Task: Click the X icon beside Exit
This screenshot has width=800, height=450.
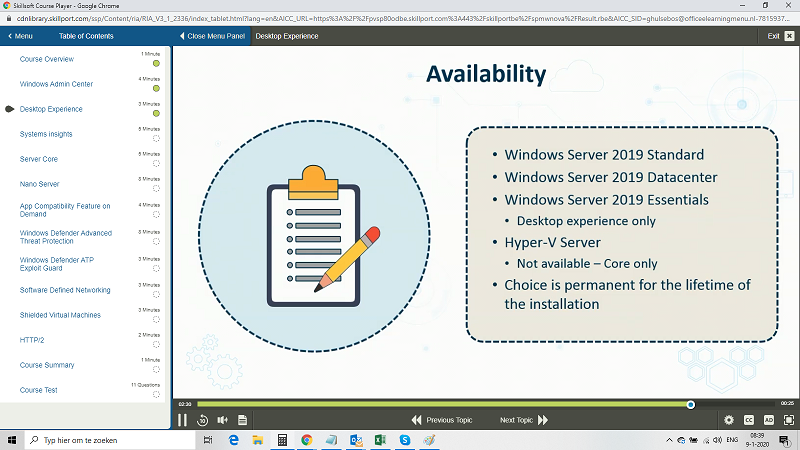Action: [789, 36]
